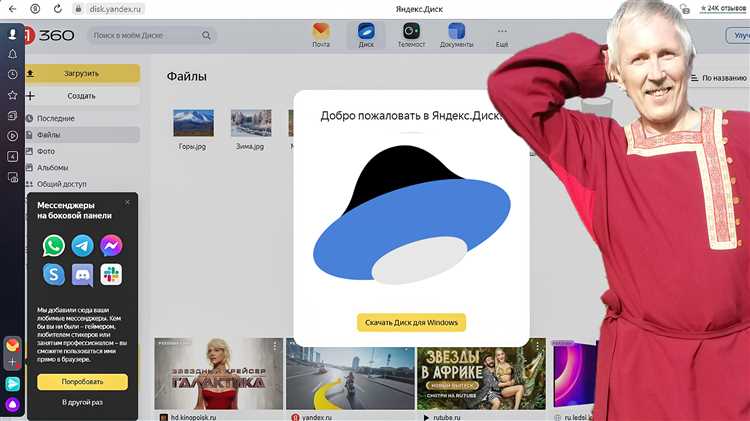The image size is (750, 421).
Task: Click the Создать button
Action: point(82,96)
